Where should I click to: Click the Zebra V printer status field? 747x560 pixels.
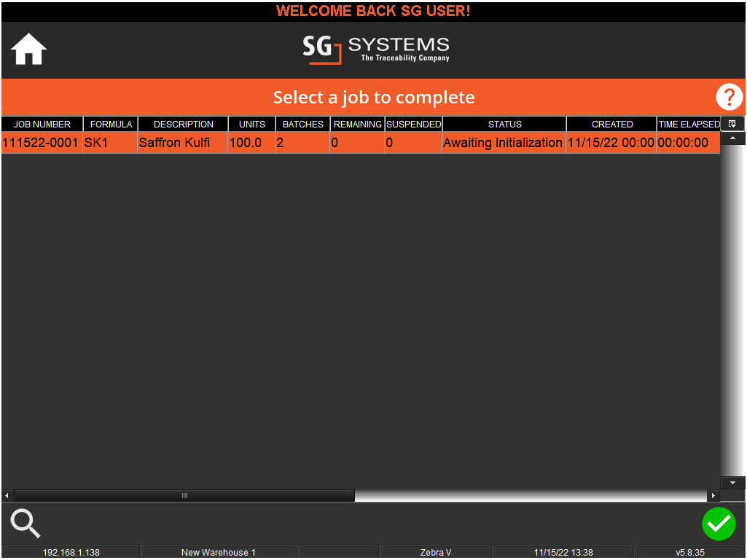pyautogui.click(x=435, y=552)
